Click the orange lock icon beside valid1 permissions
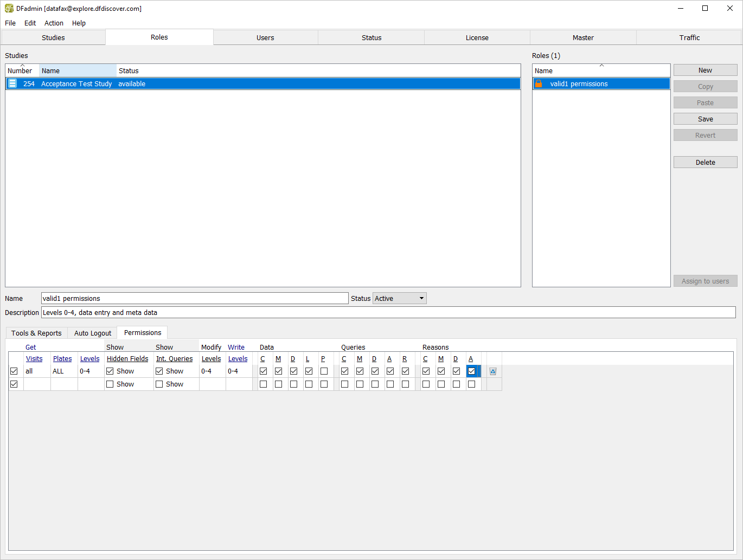The image size is (743, 560). (x=539, y=83)
